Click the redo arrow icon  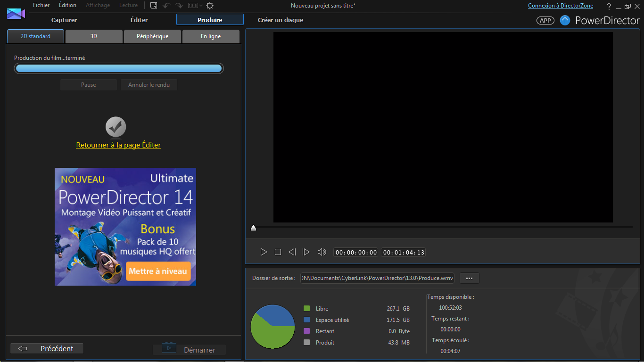point(179,6)
